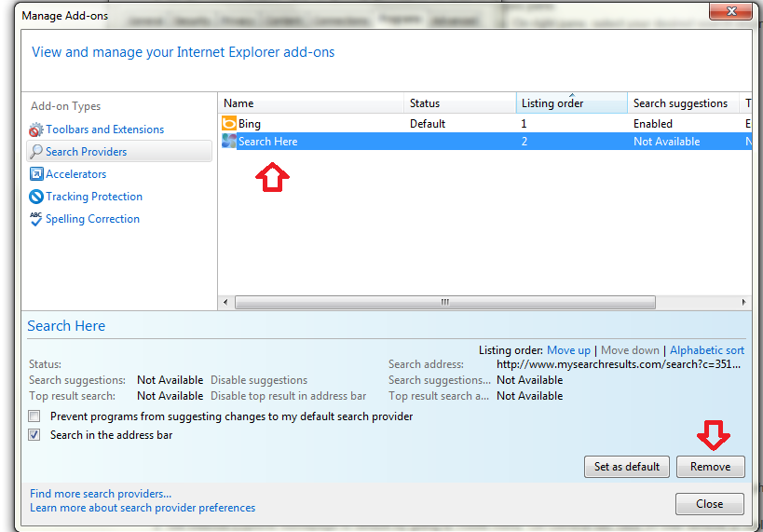Click the horizontal scrollbar thumb
This screenshot has height=532, width=763.
444,302
